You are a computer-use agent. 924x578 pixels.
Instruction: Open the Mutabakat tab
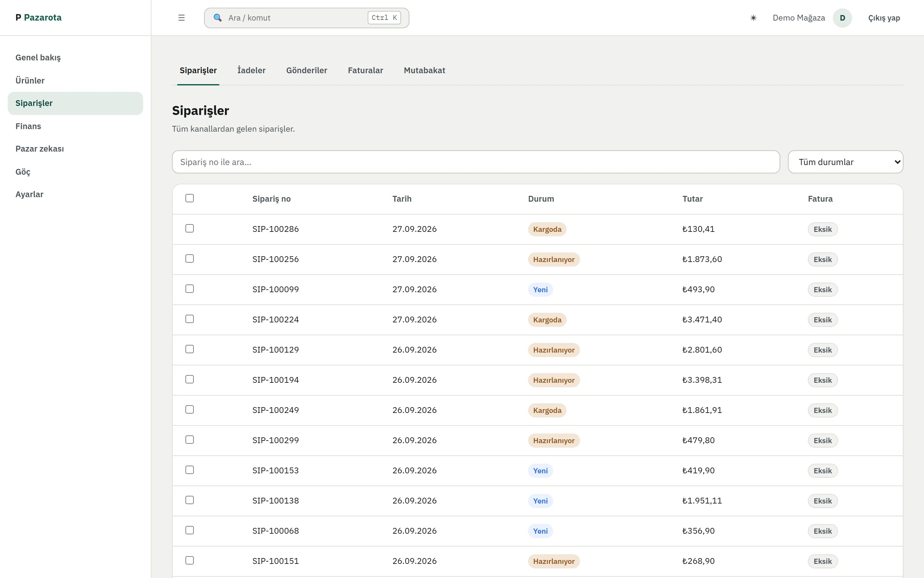(424, 70)
